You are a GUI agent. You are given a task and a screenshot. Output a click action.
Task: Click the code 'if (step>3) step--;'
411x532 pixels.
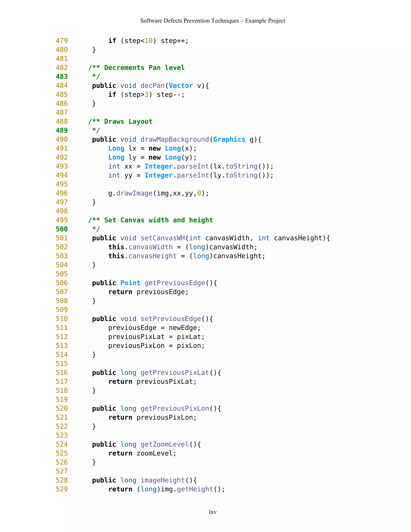click(x=146, y=95)
